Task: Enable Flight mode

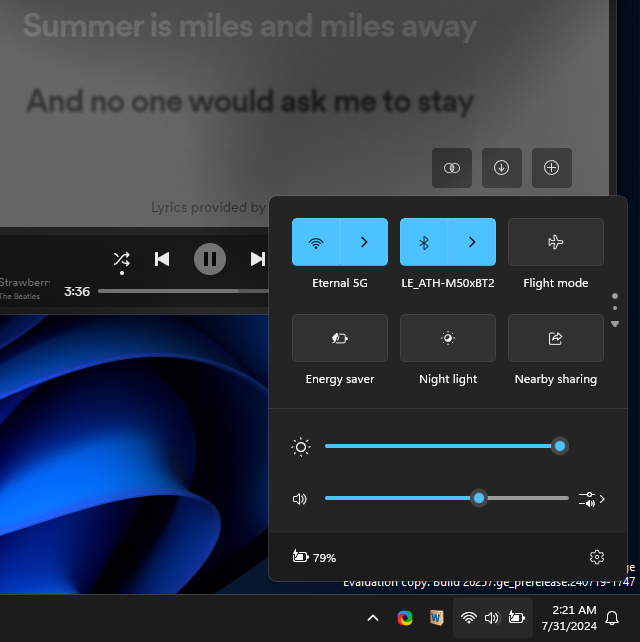Action: 555,242
